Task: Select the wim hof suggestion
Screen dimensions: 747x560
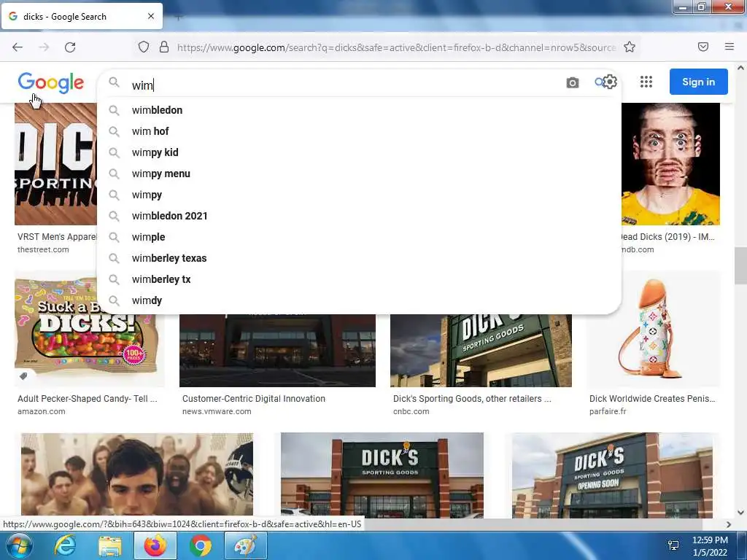Action: 359,131
